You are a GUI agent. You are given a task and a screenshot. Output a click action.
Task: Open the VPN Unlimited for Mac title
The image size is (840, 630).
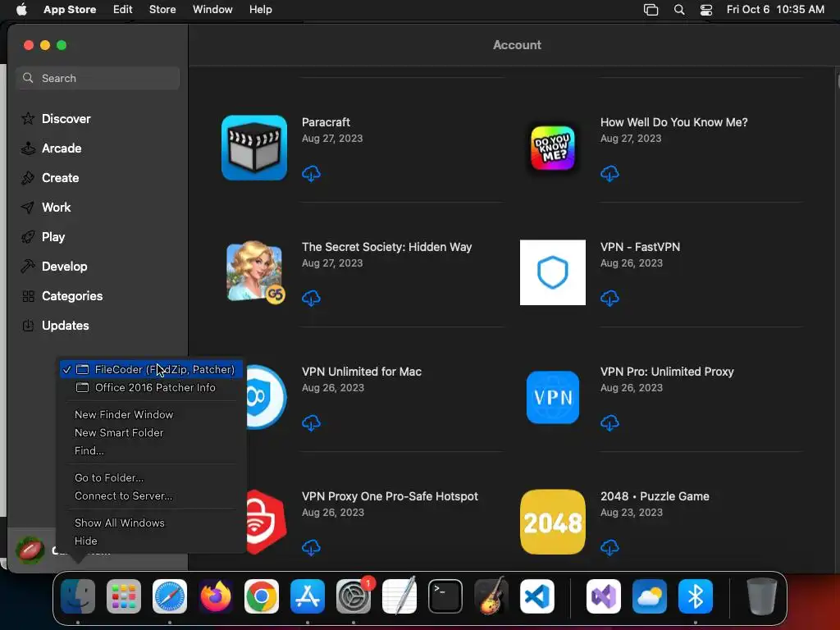pyautogui.click(x=362, y=372)
